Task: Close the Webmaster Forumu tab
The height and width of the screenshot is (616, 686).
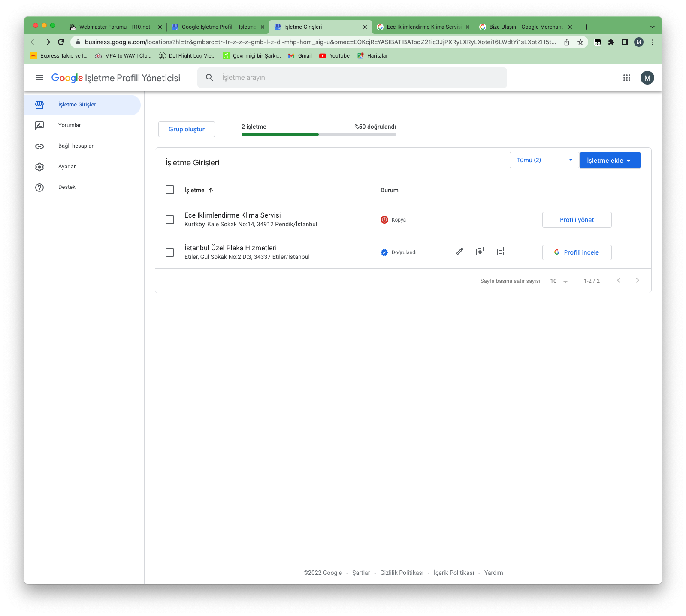Action: 160,27
